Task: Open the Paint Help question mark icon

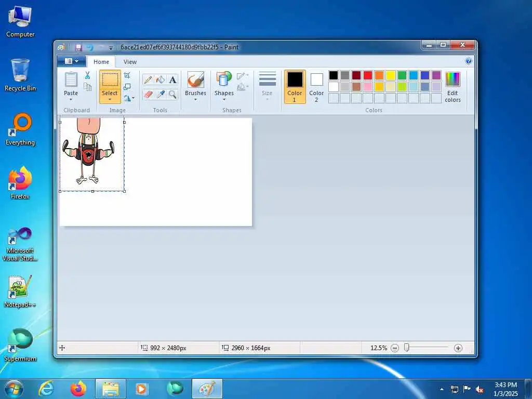Action: click(x=469, y=61)
